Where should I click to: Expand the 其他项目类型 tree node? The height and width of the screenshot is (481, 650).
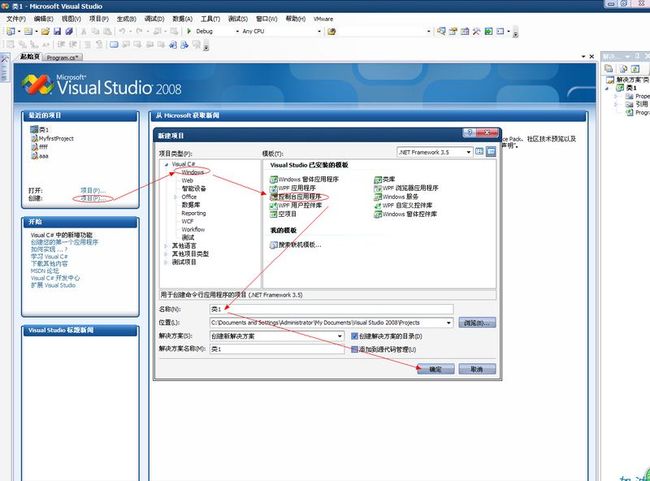[166, 254]
